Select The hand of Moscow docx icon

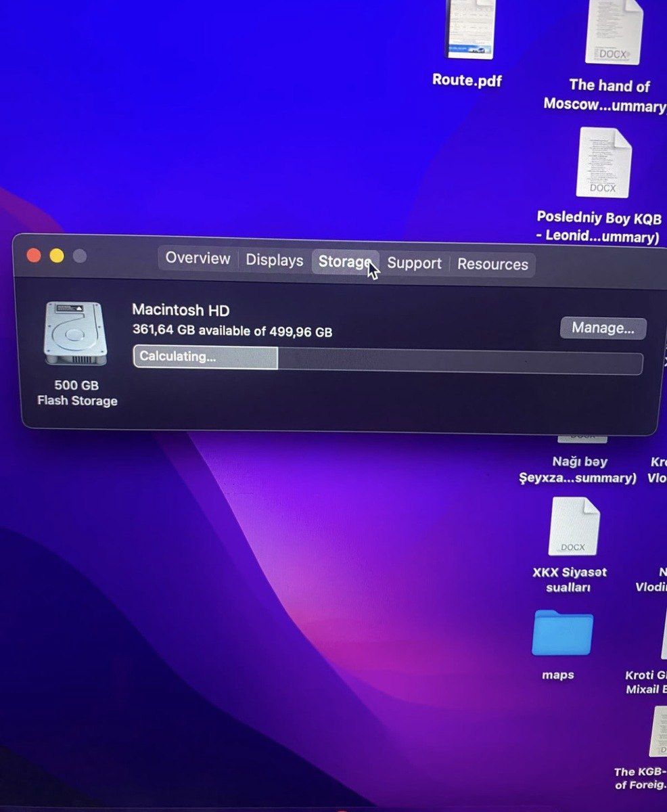click(614, 32)
